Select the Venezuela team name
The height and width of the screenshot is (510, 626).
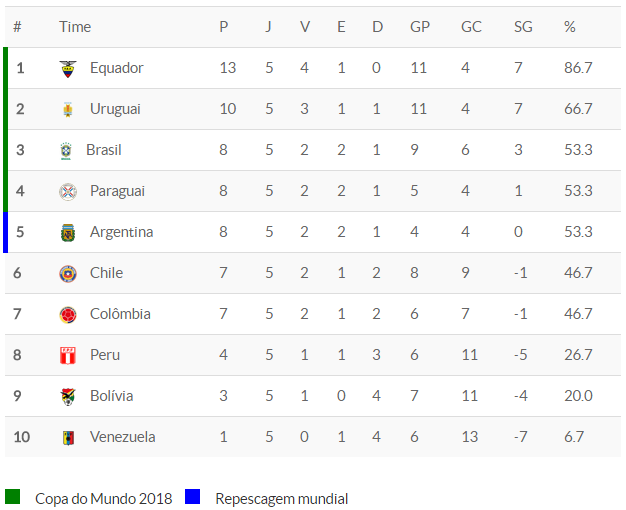pos(122,437)
